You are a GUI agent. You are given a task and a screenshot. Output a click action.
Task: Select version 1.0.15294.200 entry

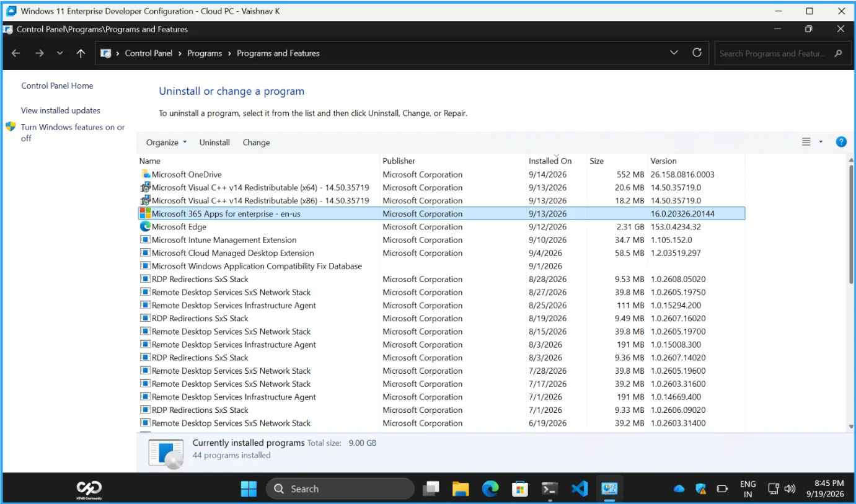441,305
